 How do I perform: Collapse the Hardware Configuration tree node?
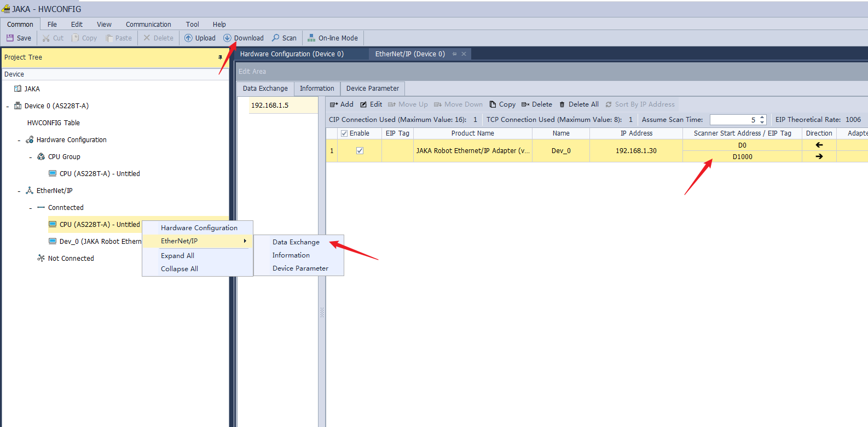tap(19, 141)
